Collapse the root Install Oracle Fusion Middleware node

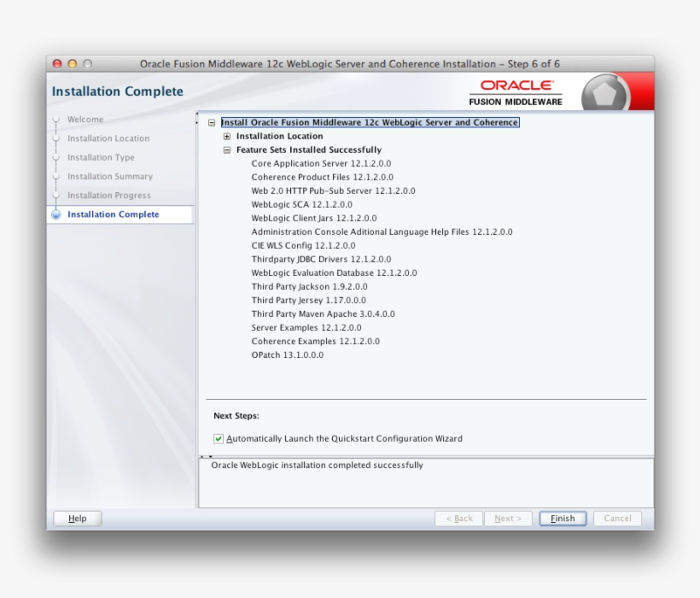[212, 123]
